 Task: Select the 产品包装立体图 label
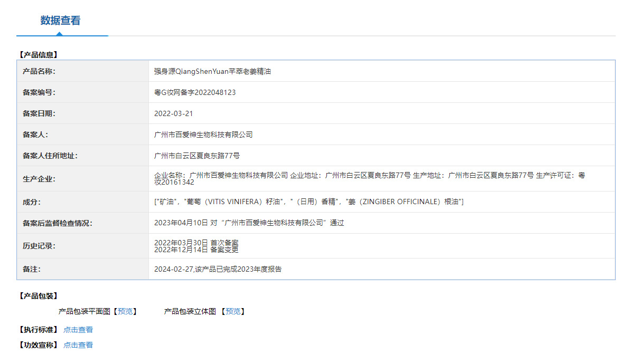190,311
